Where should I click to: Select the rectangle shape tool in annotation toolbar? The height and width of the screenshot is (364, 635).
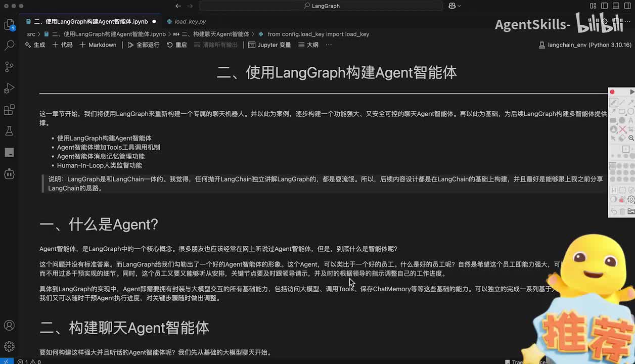coord(622,111)
